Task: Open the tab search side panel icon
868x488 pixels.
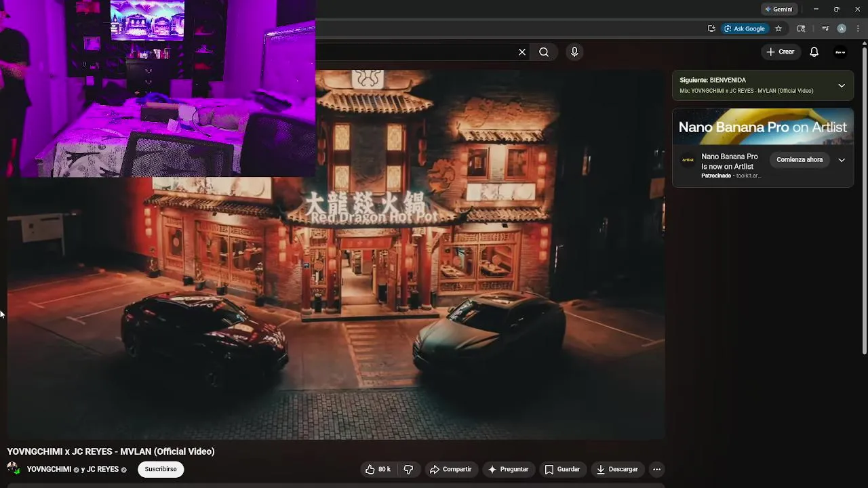Action: tap(801, 28)
